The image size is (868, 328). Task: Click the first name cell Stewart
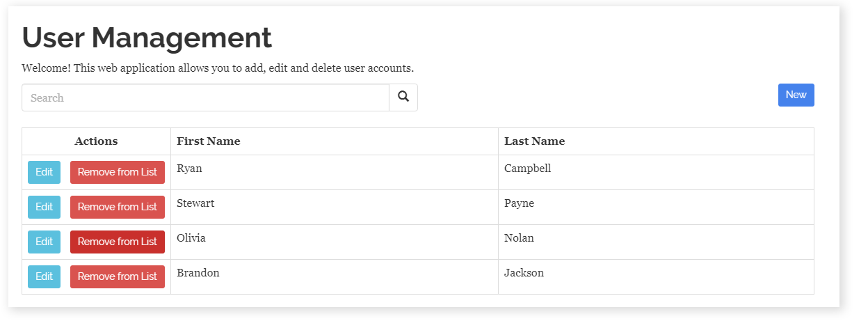(x=195, y=203)
